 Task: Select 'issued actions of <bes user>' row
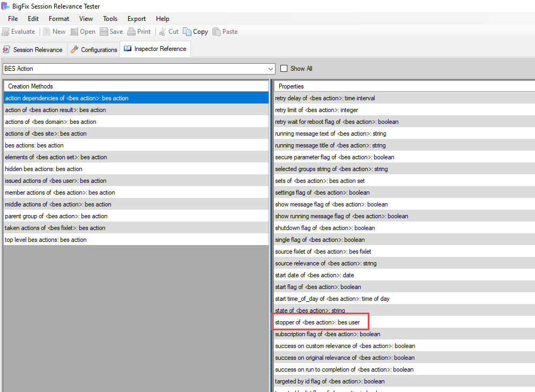click(x=136, y=181)
